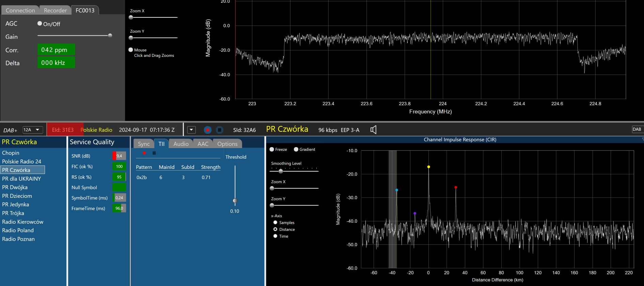Open the 12A channel dropdown
The width and height of the screenshot is (644, 286).
tap(33, 130)
